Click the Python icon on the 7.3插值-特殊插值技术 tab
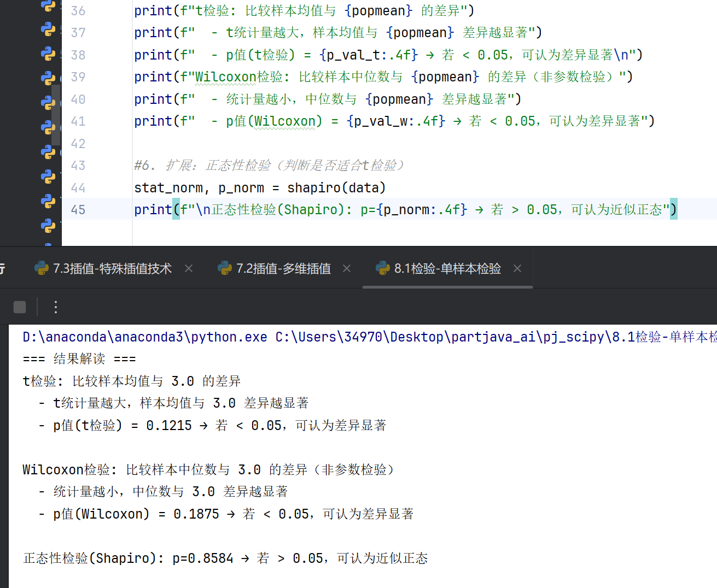Screen dimensions: 717x588 click(x=41, y=268)
